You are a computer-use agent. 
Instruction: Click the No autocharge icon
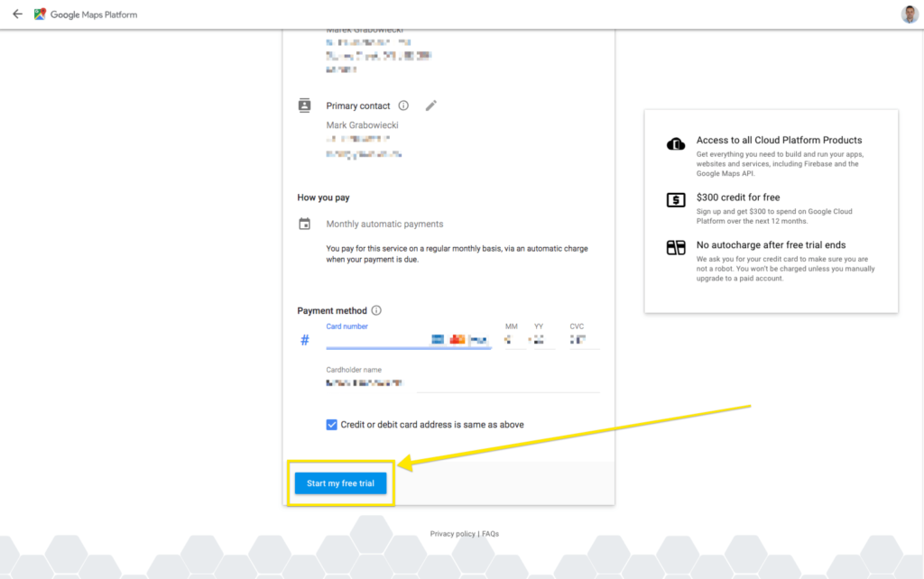pos(675,247)
